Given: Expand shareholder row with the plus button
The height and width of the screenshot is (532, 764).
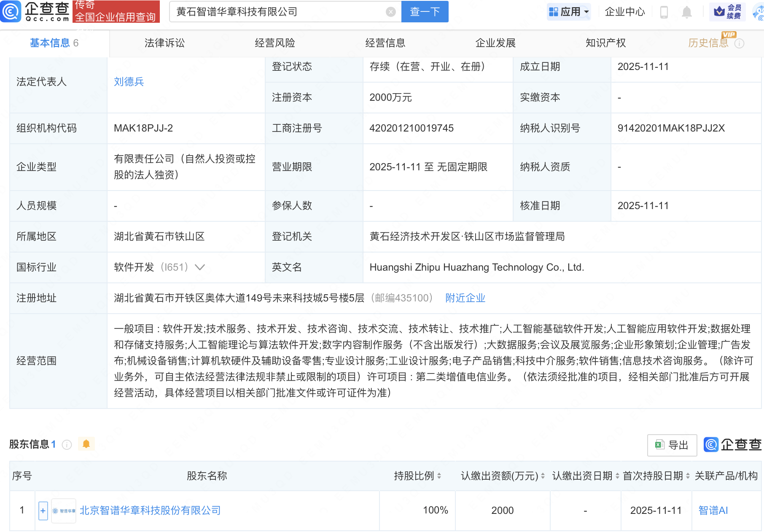Looking at the screenshot, I should (43, 511).
